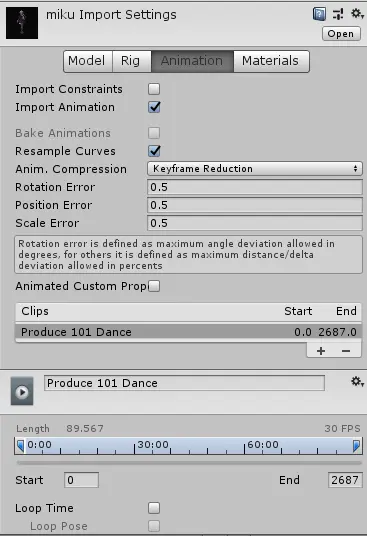367x536 pixels.
Task: Open Anim. Compression dropdown
Action: click(x=255, y=169)
